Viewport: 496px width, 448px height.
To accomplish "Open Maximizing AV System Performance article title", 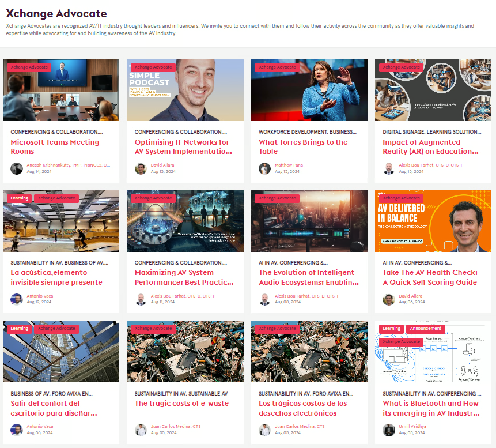I will [184, 277].
